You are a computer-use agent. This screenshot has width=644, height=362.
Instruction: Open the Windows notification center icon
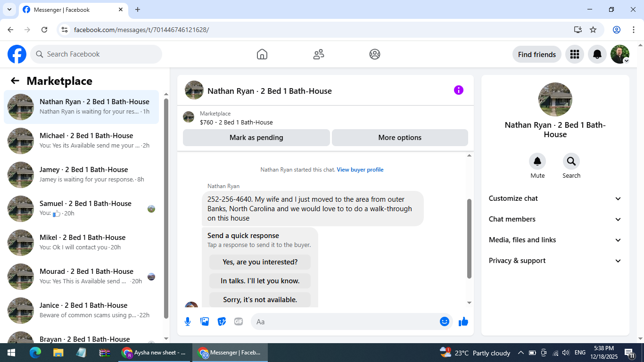point(630,353)
